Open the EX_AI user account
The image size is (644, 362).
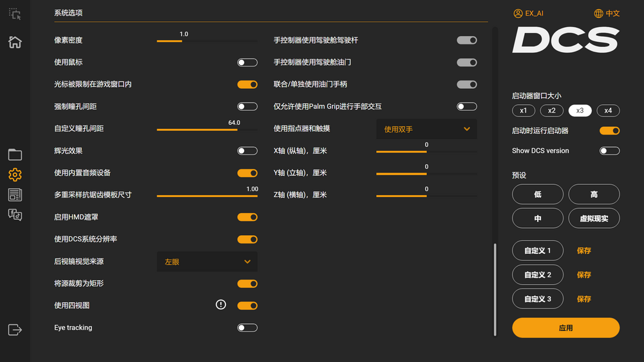(x=529, y=14)
